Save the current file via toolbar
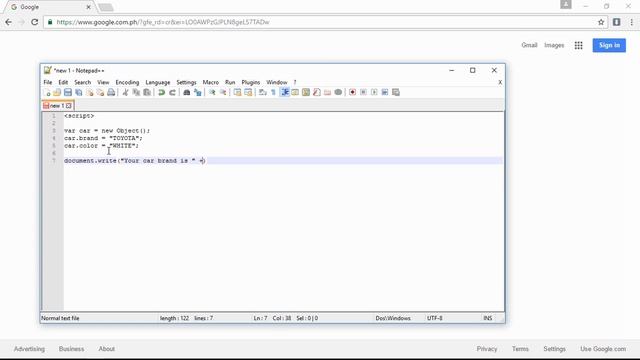Image resolution: width=640 pixels, height=360 pixels. coord(68,93)
